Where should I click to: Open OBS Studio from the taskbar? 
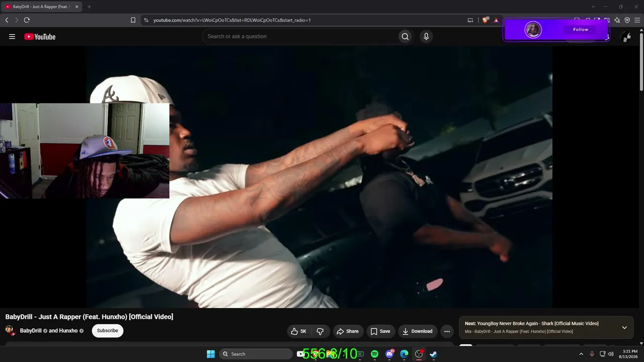coord(419,354)
